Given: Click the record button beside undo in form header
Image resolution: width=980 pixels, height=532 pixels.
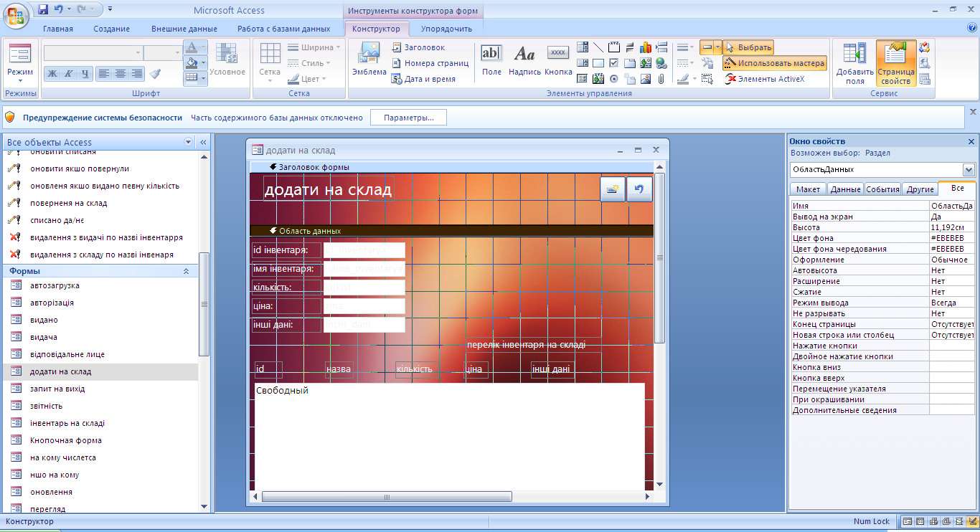Looking at the screenshot, I should coord(613,189).
